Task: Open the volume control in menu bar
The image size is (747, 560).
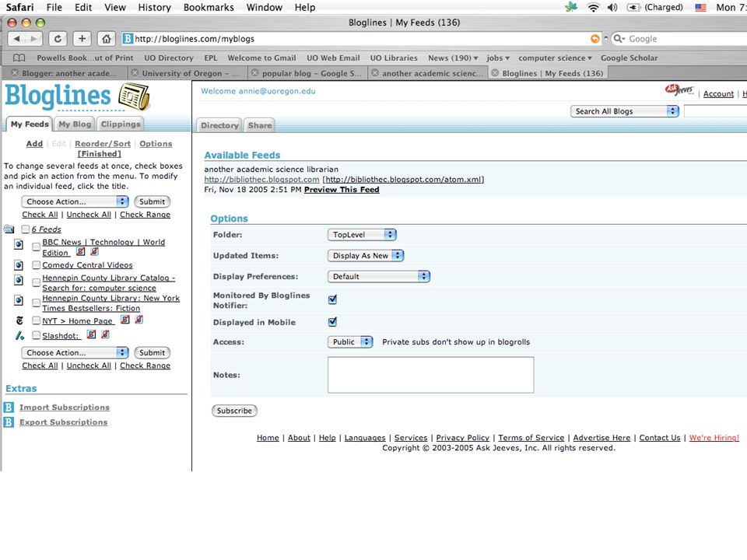Action: [x=612, y=7]
